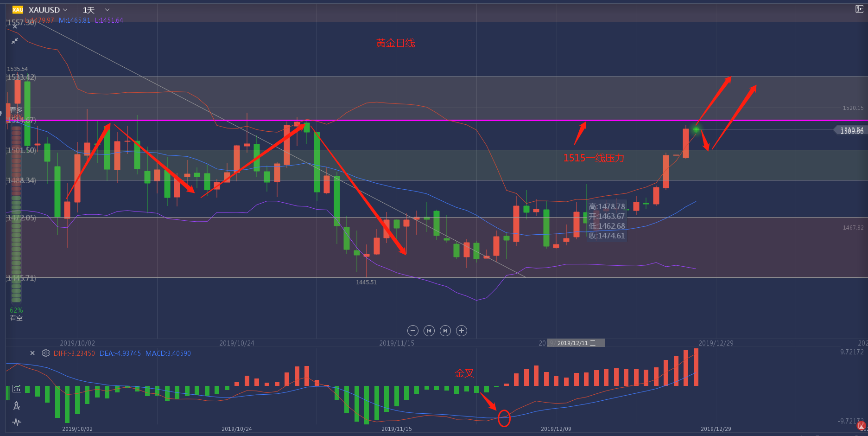Click the 2019/10/24 date on main axis
The width and height of the screenshot is (868, 436).
(x=237, y=343)
